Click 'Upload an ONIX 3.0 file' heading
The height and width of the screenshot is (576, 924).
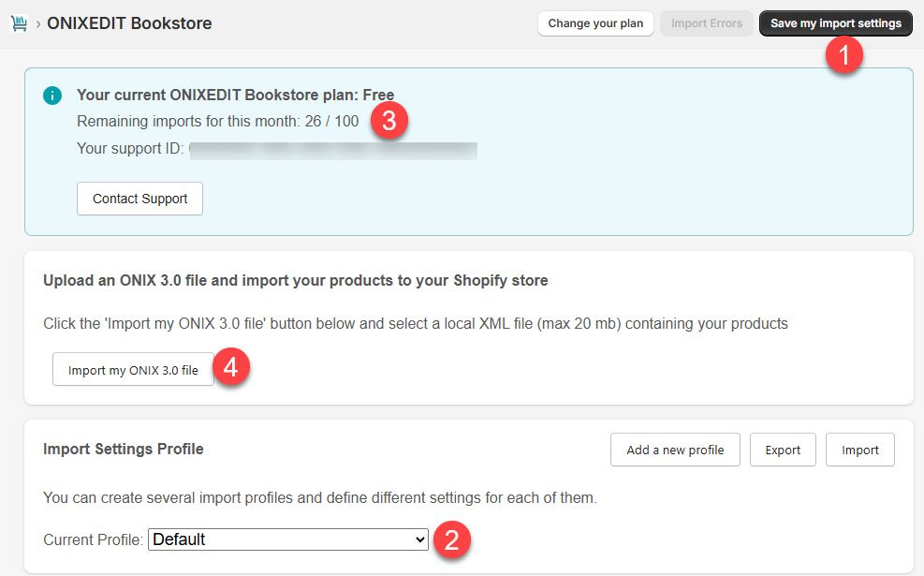pyautogui.click(x=295, y=281)
